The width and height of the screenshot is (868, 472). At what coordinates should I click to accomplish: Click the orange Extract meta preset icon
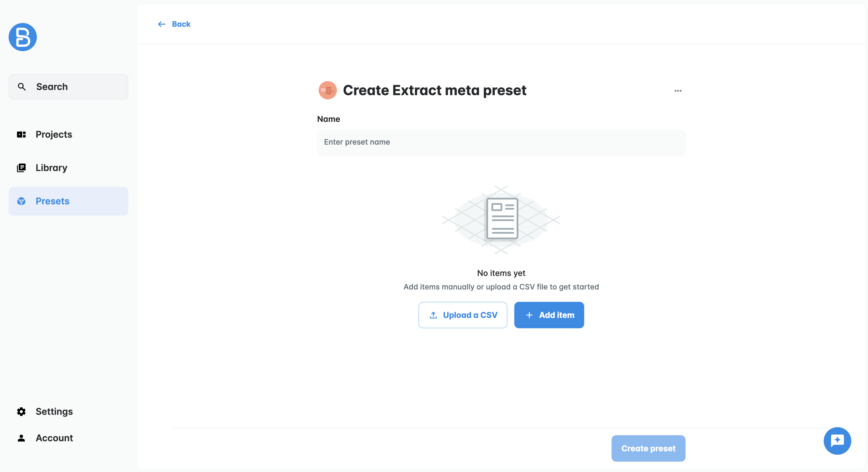pyautogui.click(x=328, y=90)
